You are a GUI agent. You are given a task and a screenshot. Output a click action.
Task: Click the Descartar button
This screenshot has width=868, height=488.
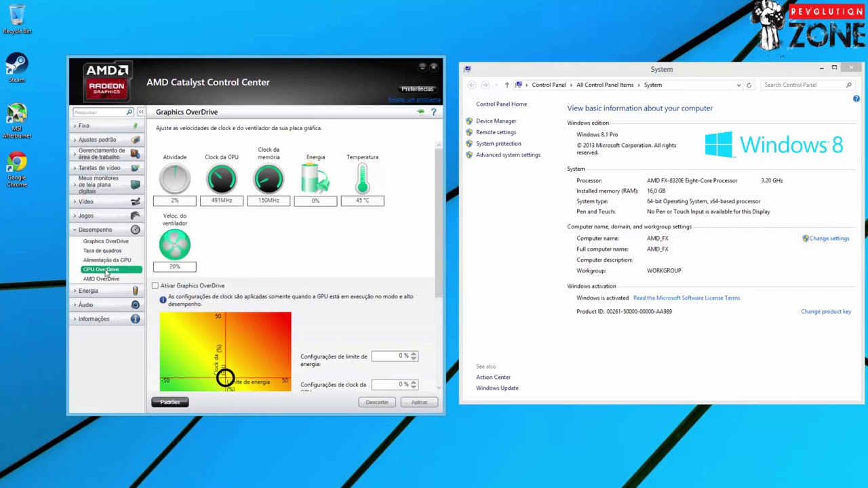click(x=377, y=402)
